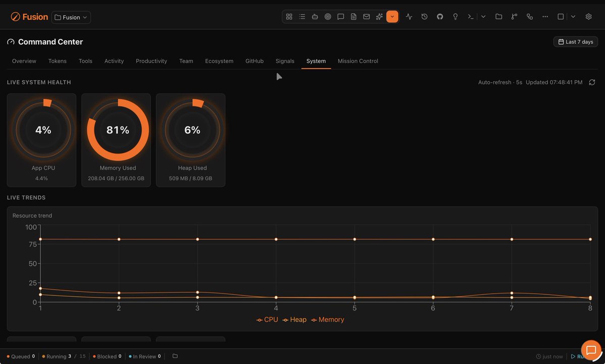The image size is (605, 364).
Task: Click the In Review 0 status item
Action: click(145, 356)
